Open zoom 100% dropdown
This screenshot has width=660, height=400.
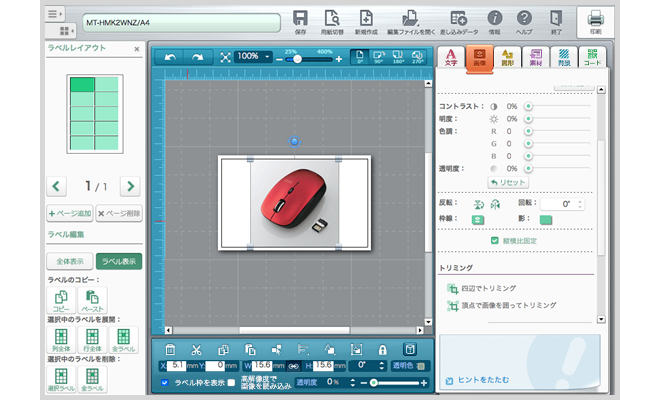253,56
